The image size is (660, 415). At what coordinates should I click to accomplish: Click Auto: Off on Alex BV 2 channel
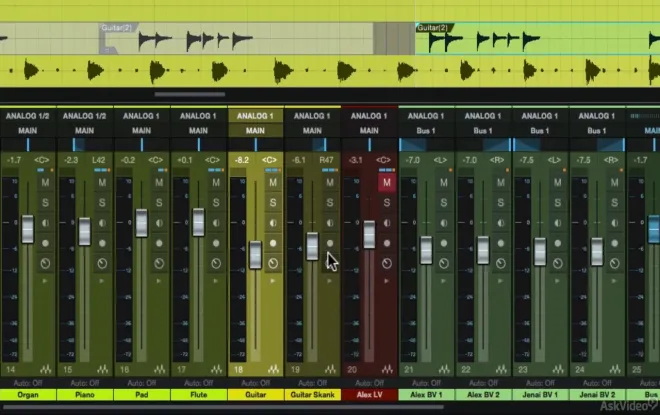(x=484, y=383)
